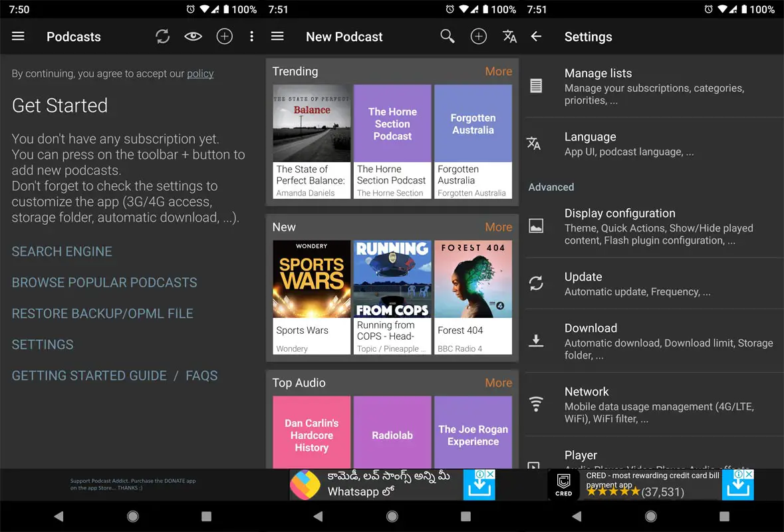
Task: Tap the Manage lists list icon
Action: (x=536, y=86)
